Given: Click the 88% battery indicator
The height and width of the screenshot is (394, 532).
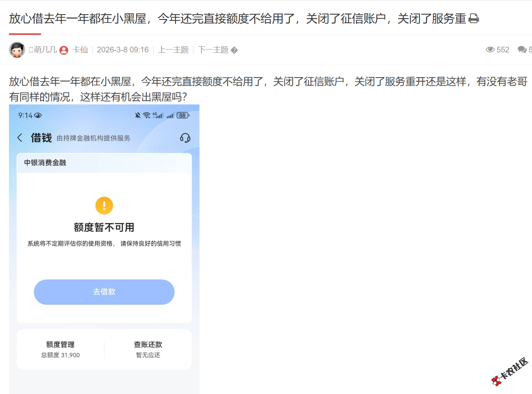Looking at the screenshot, I should [x=182, y=115].
